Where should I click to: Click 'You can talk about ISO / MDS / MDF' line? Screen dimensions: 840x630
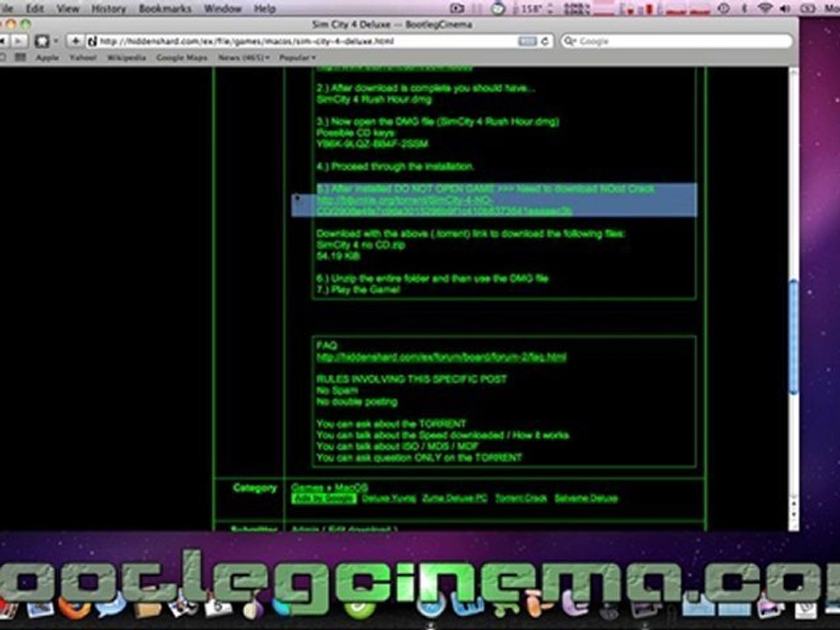click(397, 446)
